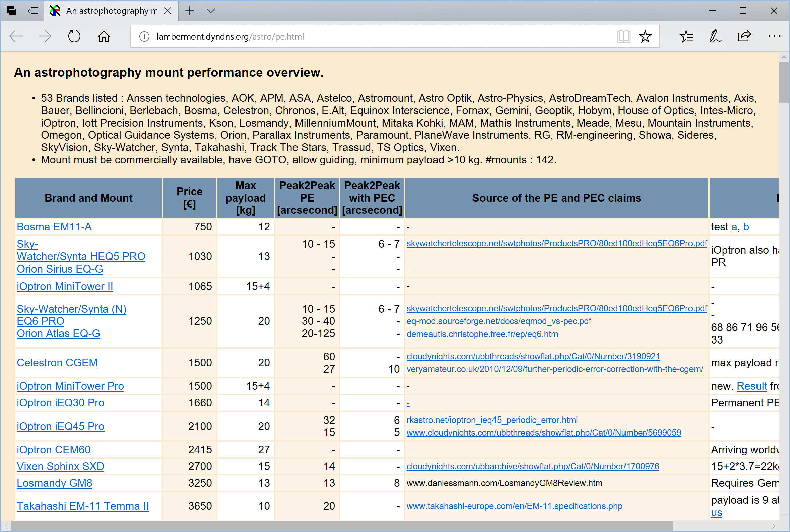790x532 pixels.
Task: Open takahashi-europe.com EM-11 specifications link
Action: pos(515,506)
